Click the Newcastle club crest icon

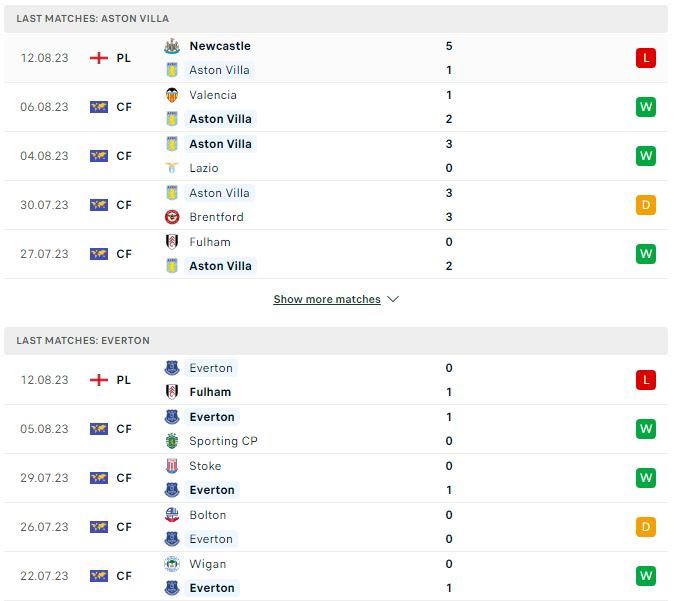(x=172, y=46)
